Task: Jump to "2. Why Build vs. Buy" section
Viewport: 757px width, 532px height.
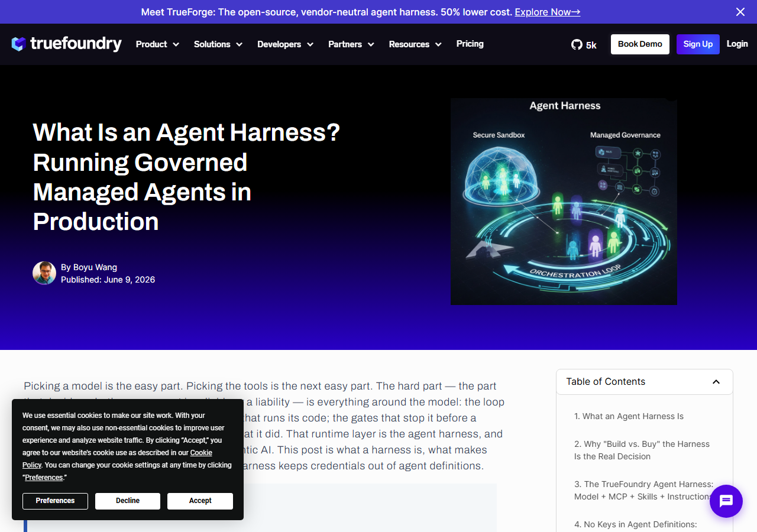Action: point(642,450)
